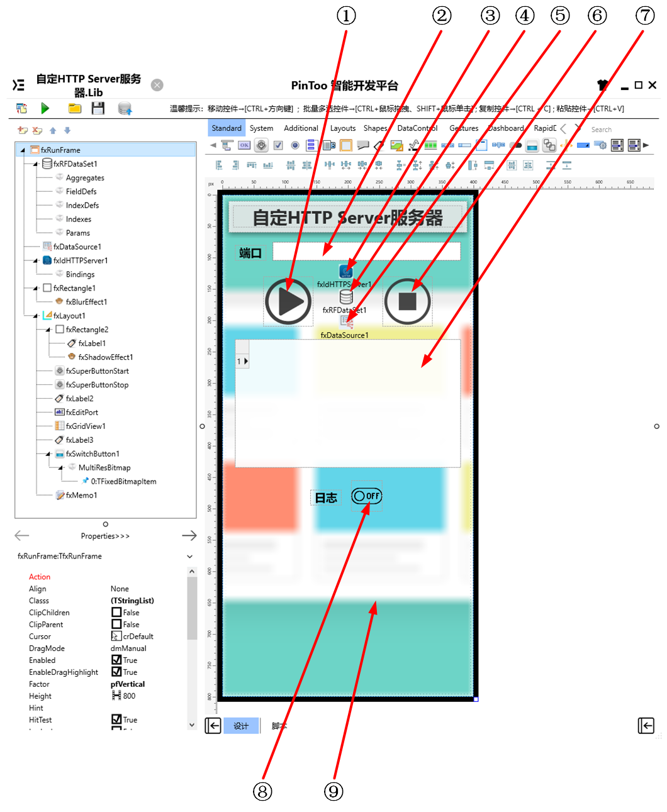The image size is (667, 812).
Task: Select the radio button component in the palette
Action: [294, 145]
